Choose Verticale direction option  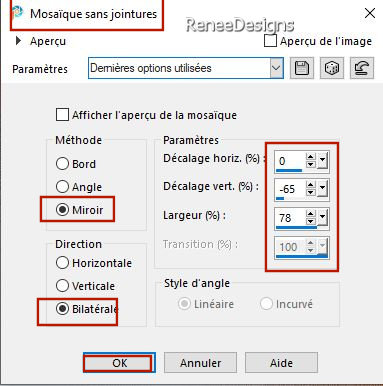click(62, 286)
